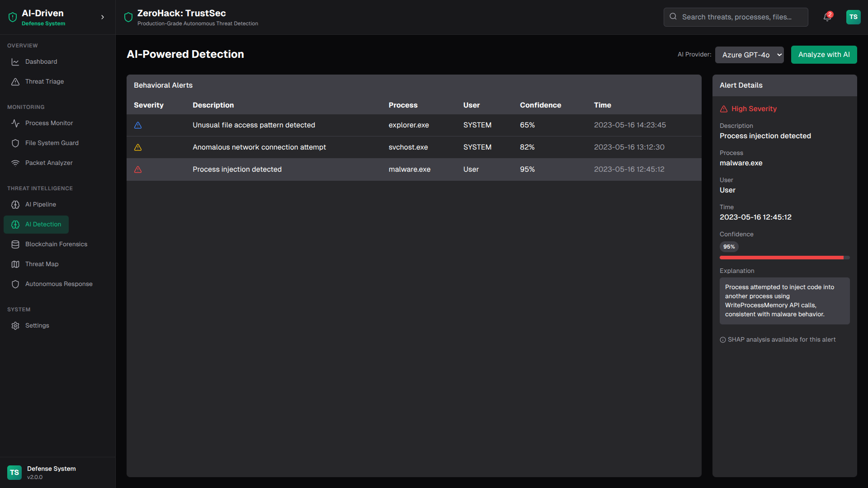The width and height of the screenshot is (868, 488).
Task: Collapse the sidebar with the chevron arrow
Action: [x=103, y=17]
